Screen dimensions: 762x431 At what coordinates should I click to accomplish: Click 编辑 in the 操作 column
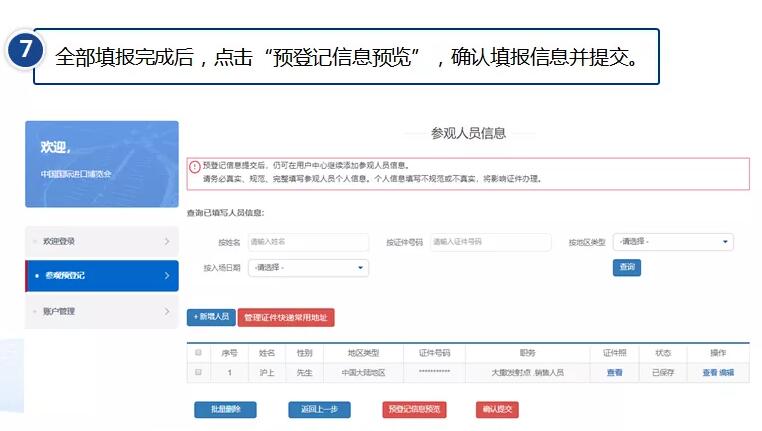(x=727, y=373)
